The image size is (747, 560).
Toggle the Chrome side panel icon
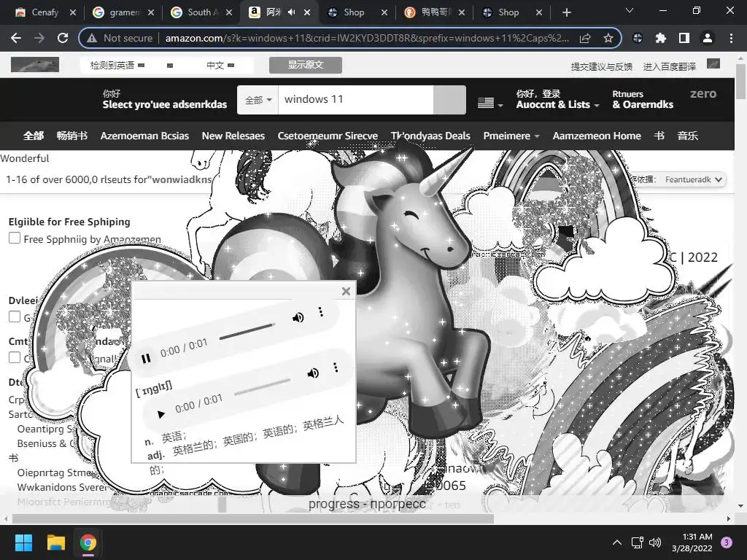tap(684, 38)
